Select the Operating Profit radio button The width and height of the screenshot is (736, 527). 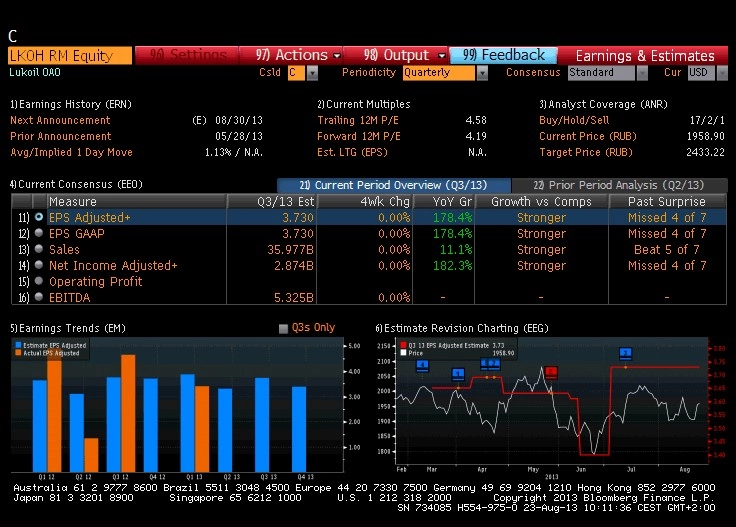click(x=39, y=281)
